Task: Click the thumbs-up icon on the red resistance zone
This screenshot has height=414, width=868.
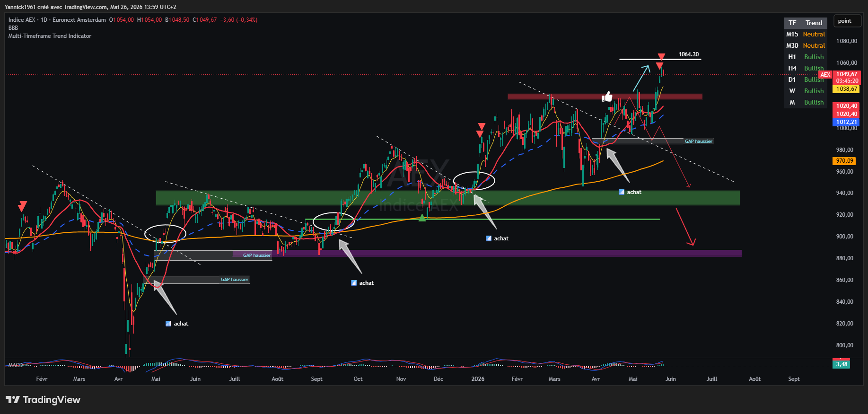Action: pos(607,97)
